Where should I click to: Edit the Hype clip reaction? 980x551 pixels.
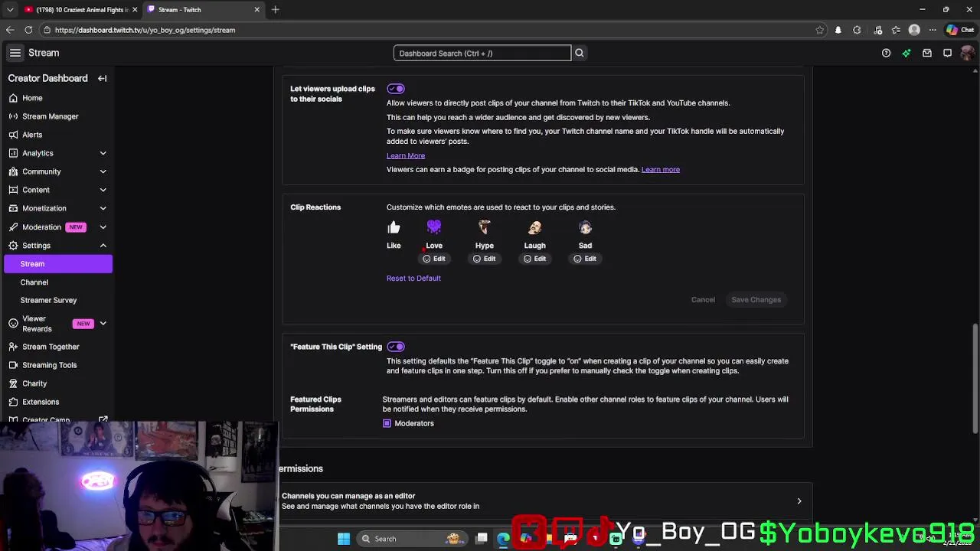484,259
